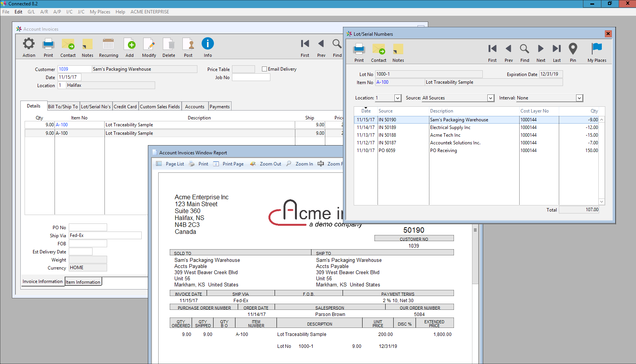This screenshot has width=636, height=364.
Task: Click the Post stamp icon
Action: tap(188, 44)
